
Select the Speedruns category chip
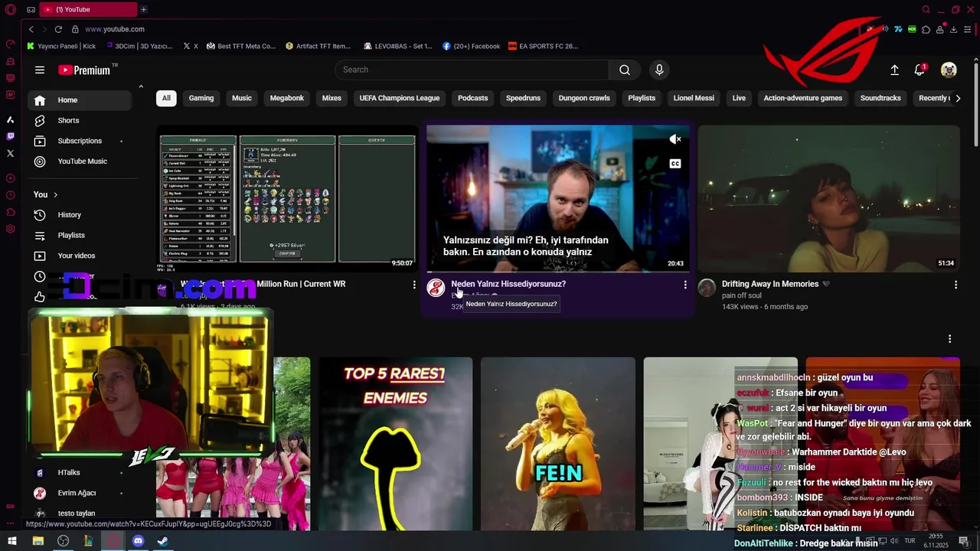point(523,98)
